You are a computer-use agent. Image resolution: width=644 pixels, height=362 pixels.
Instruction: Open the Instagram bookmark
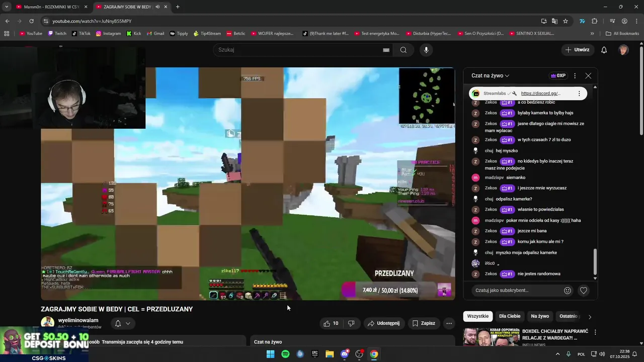pos(108,34)
